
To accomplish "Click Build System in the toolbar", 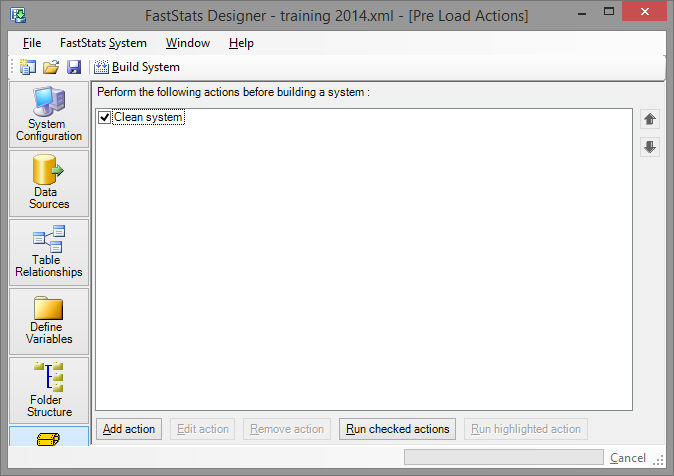I will [137, 67].
